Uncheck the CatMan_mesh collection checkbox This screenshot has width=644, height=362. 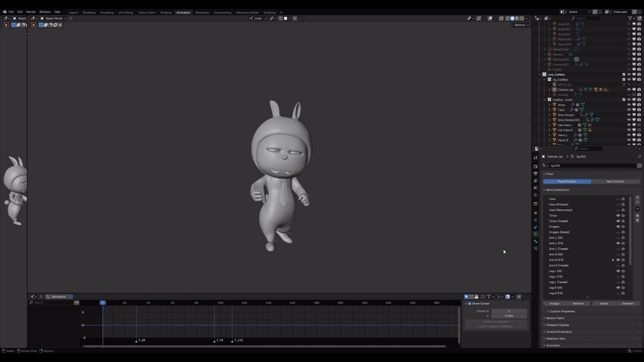(624, 100)
